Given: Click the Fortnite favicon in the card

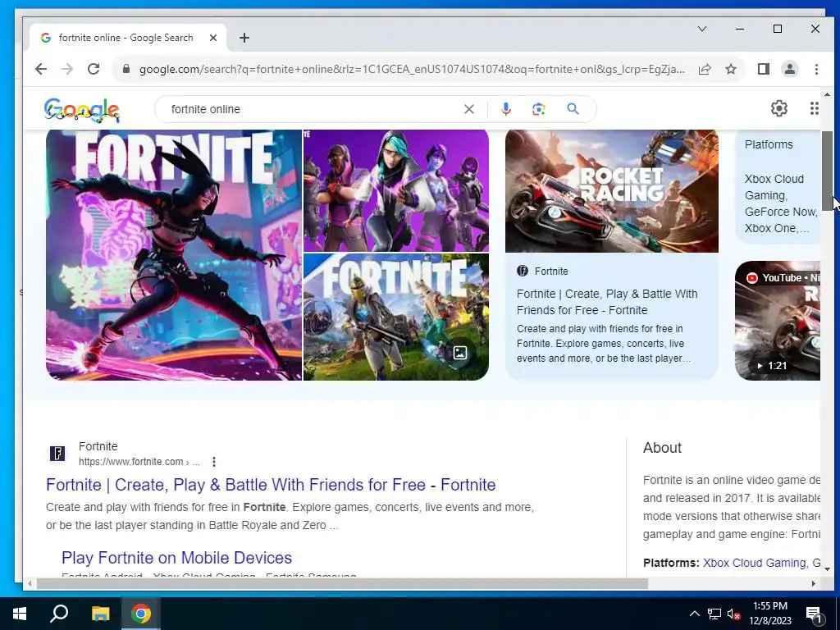Looking at the screenshot, I should point(523,271).
